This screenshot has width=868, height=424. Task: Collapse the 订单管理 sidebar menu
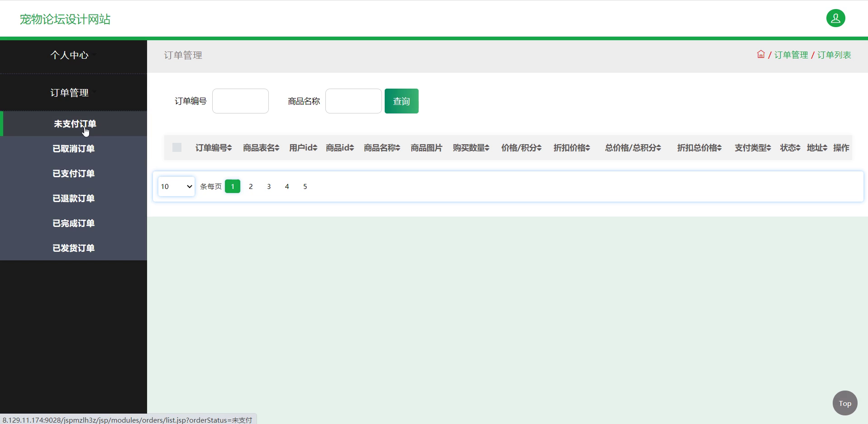pos(73,93)
